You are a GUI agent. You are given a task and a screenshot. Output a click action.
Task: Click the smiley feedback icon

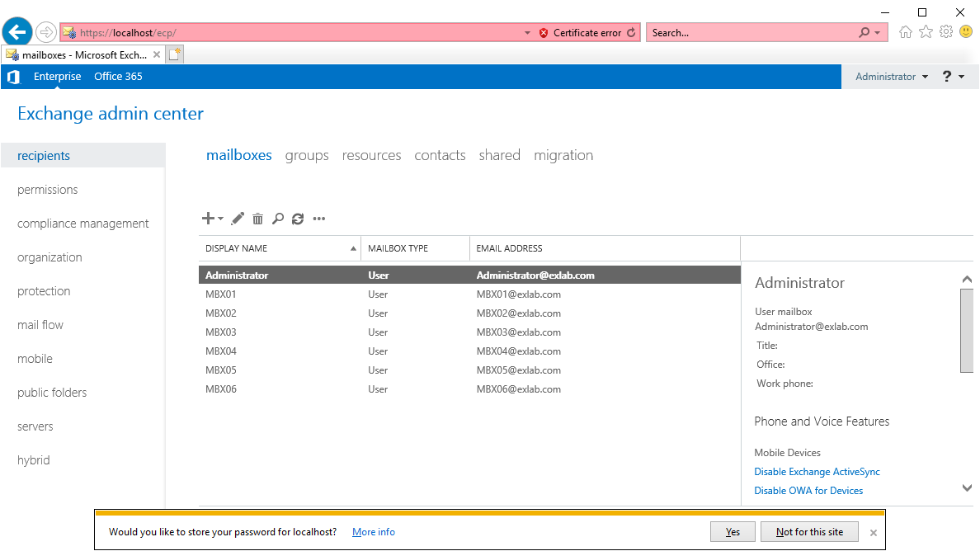click(x=966, y=31)
